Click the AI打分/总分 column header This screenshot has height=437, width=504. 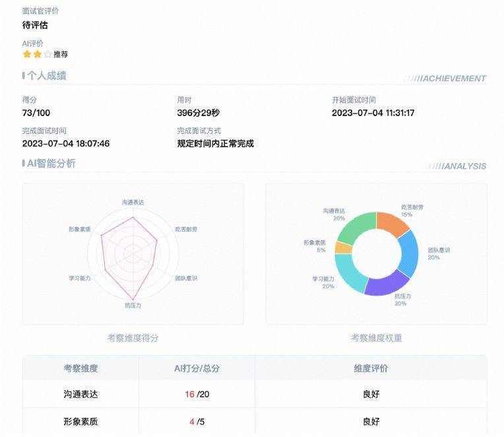click(197, 368)
